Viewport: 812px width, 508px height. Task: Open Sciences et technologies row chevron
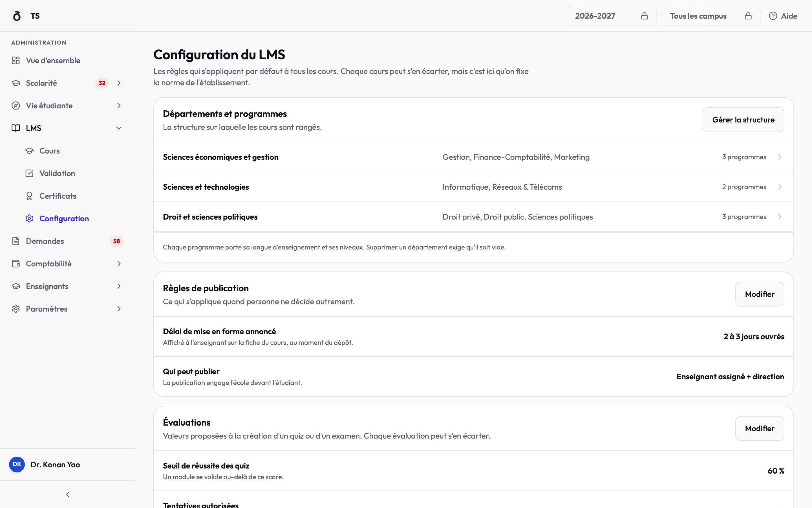click(780, 187)
